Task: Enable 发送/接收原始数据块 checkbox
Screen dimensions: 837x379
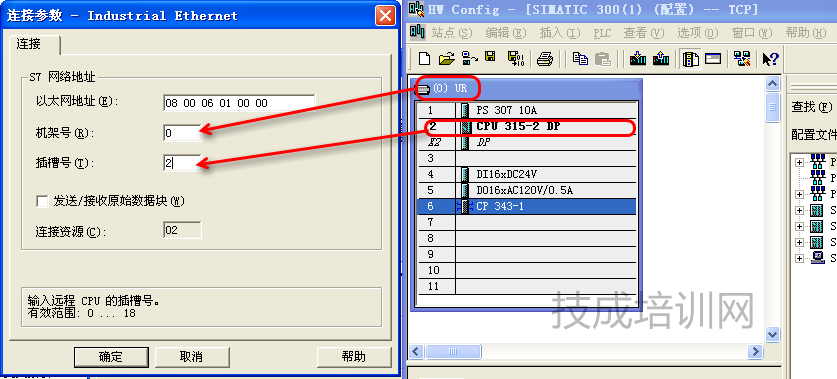Action: click(42, 201)
